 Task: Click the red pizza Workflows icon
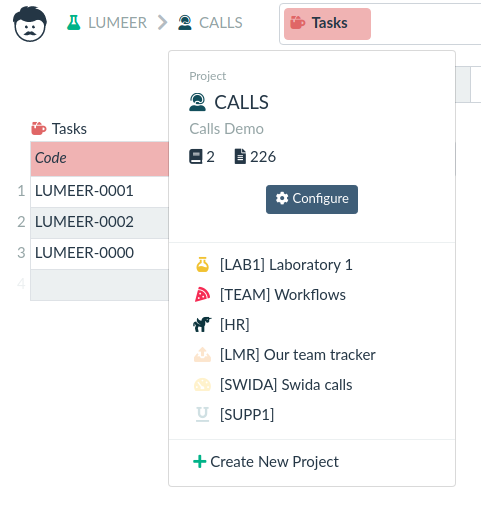(x=202, y=295)
